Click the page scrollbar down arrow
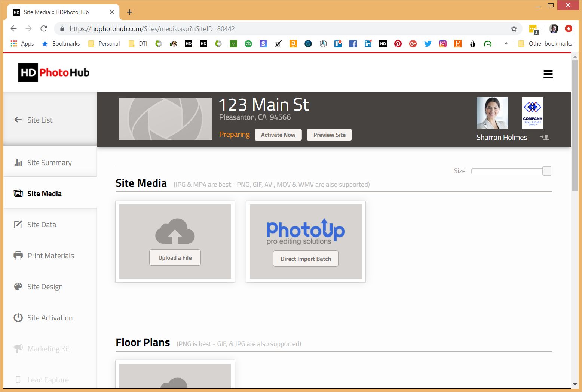 (x=575, y=385)
